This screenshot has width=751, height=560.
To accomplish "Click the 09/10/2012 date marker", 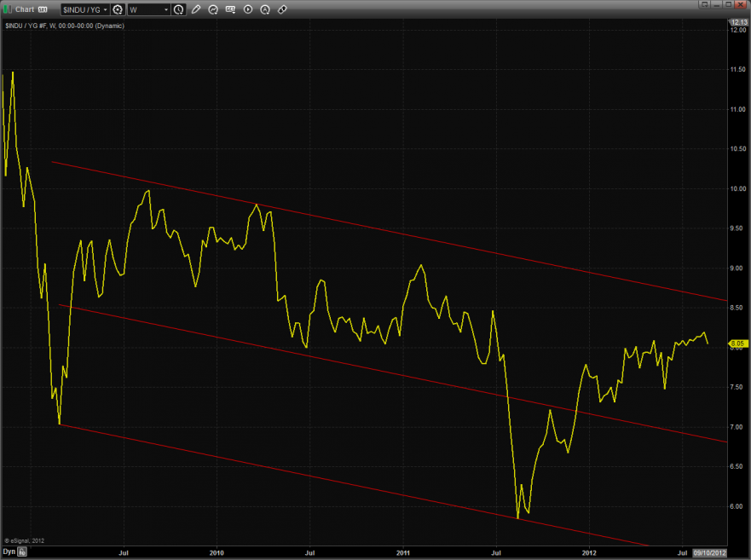I will (710, 553).
